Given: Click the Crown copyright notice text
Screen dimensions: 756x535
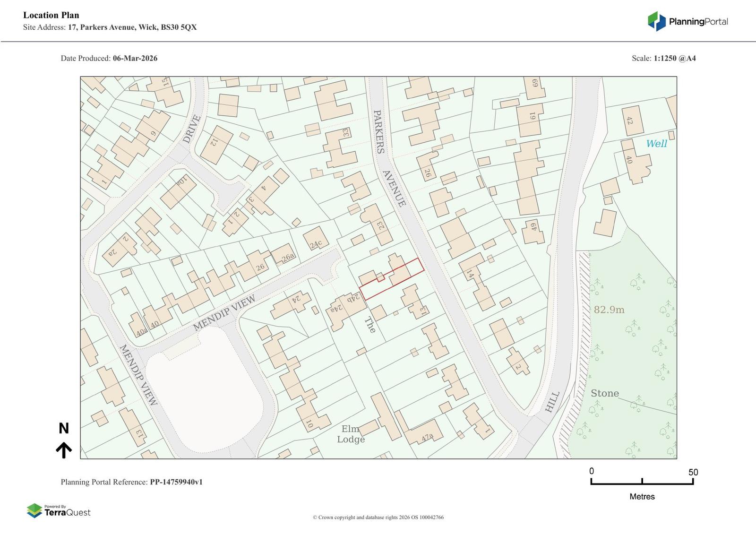Looking at the screenshot, I should 378,517.
